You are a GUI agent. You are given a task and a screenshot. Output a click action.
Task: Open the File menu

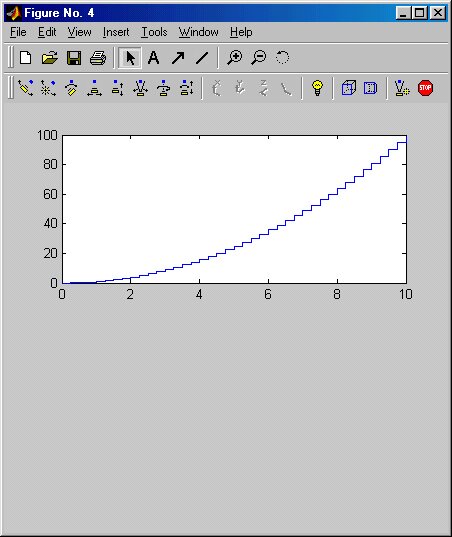click(18, 32)
